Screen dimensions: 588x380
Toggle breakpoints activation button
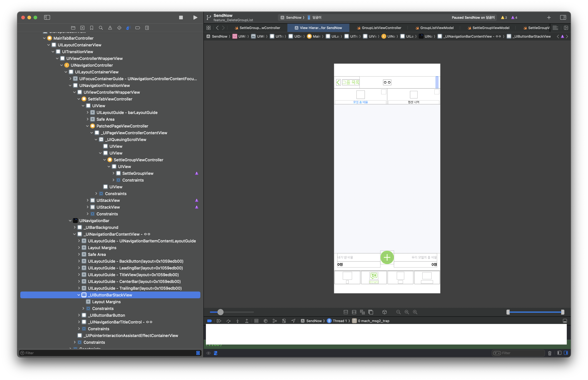pyautogui.click(x=209, y=321)
